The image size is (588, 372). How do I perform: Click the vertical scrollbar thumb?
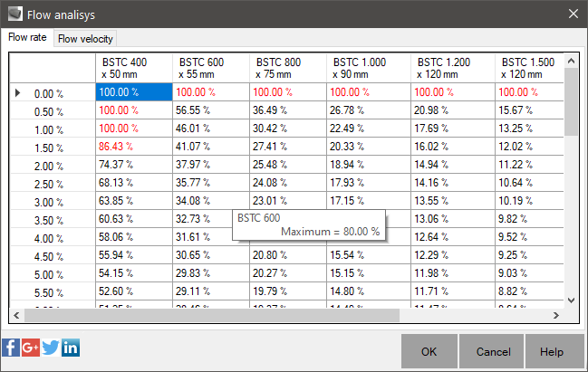[571, 101]
